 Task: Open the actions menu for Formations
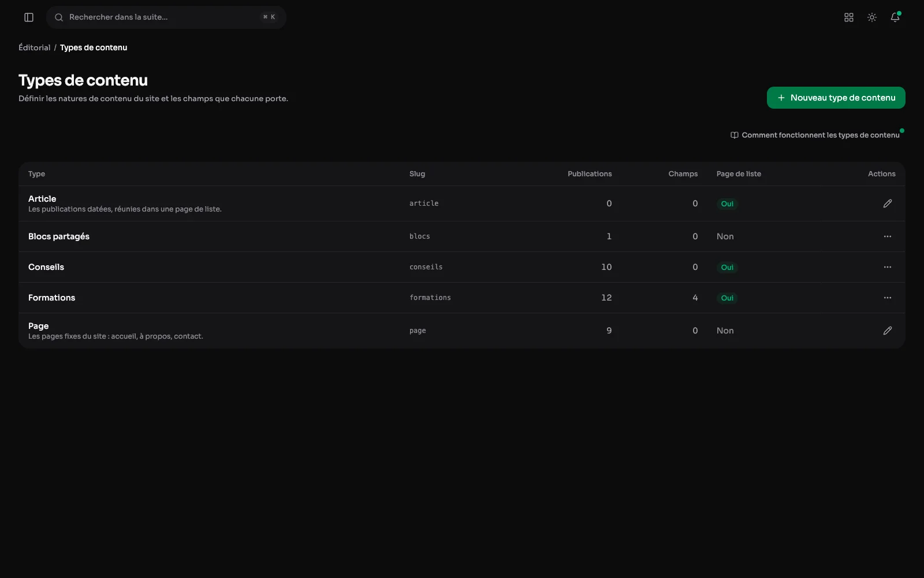coord(888,298)
